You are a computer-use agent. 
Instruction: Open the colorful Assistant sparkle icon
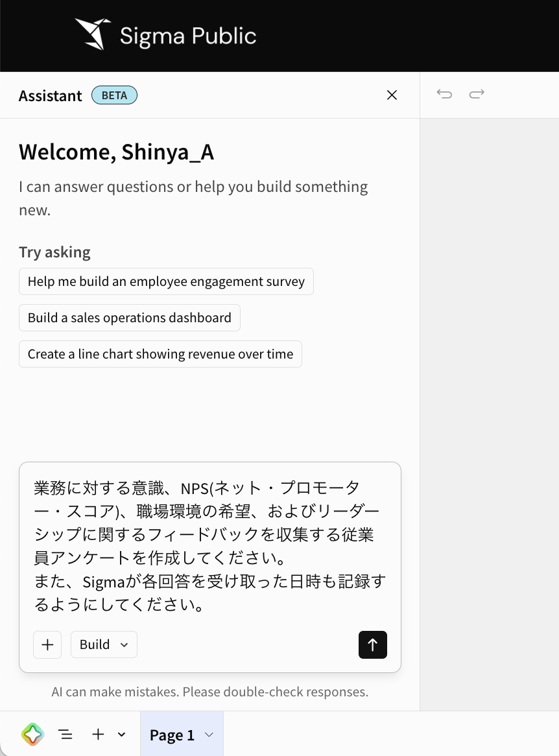click(x=33, y=735)
